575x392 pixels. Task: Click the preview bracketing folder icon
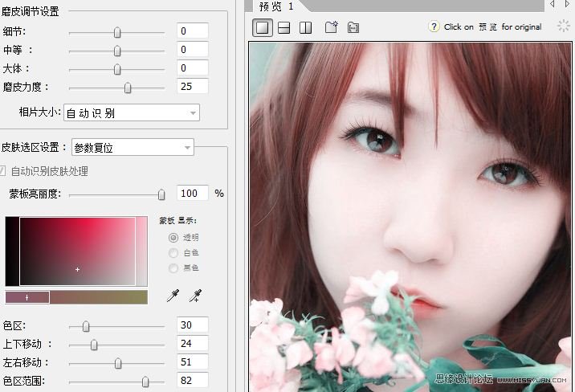click(x=353, y=27)
